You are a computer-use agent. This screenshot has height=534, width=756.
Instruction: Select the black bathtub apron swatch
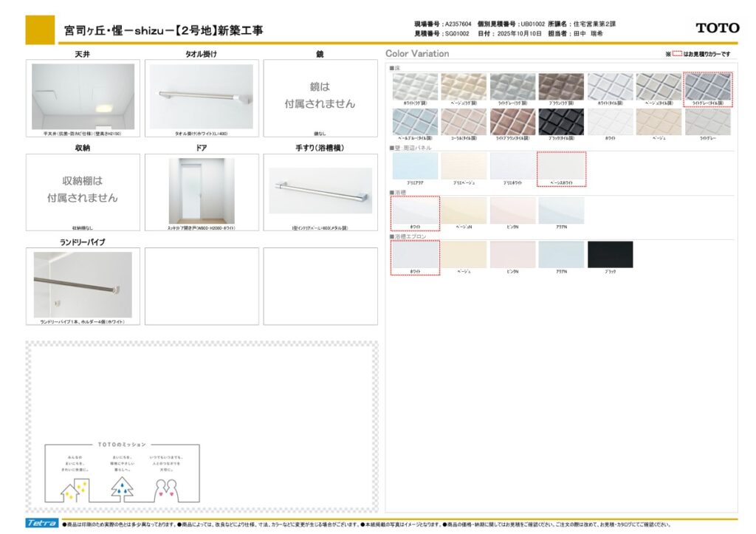(x=610, y=255)
